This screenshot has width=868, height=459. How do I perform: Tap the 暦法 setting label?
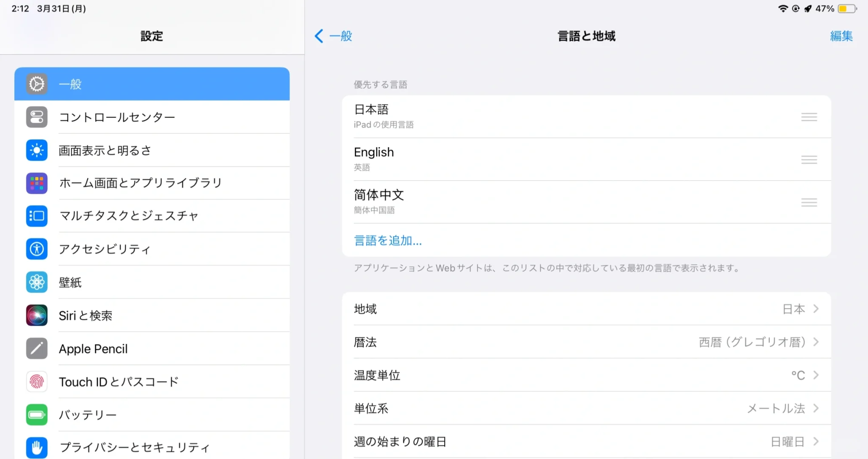[x=365, y=342]
